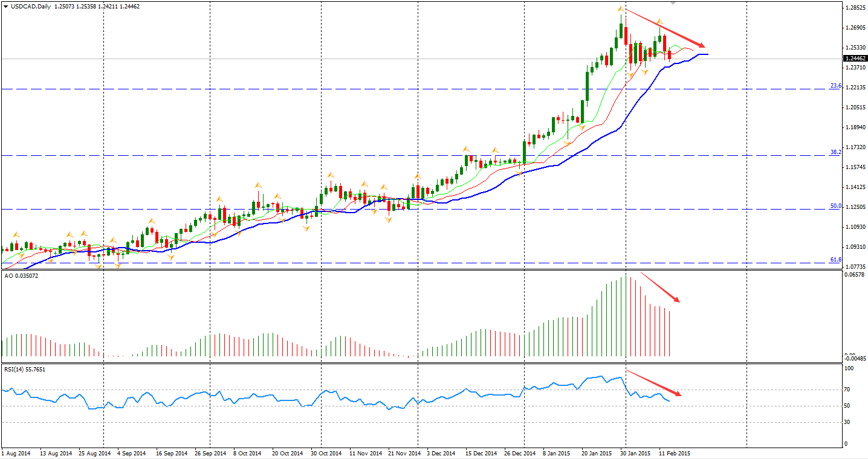This screenshot has height=459, width=868.
Task: Click the '13 Aug 2014' date label
Action: coord(56,452)
